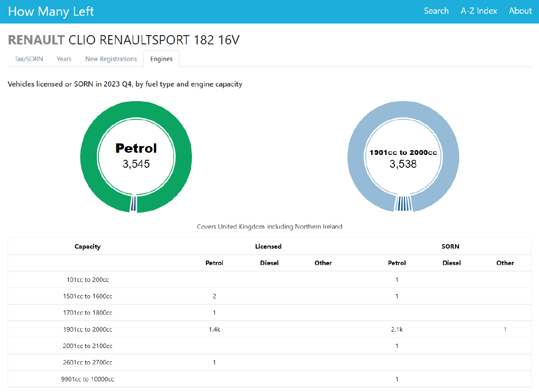The image size is (539, 392).
Task: Click SORN Petrol value for 101cc to 200cc
Action: pyautogui.click(x=397, y=280)
